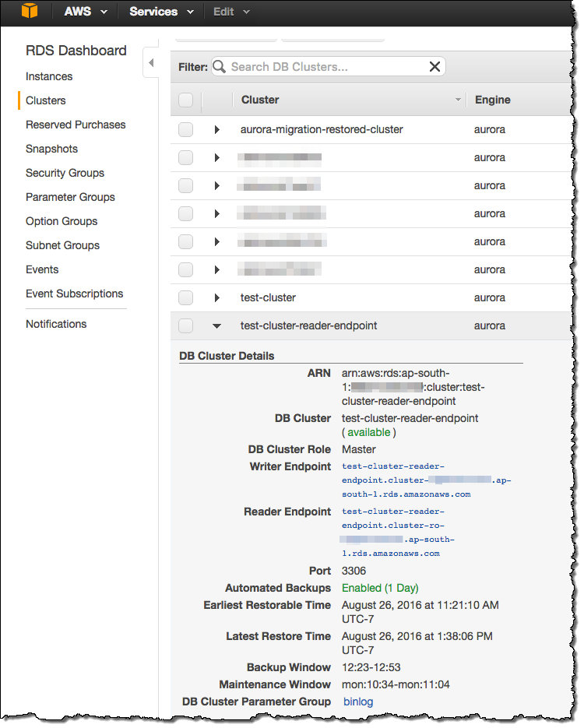Toggle the select-all clusters checkbox
Image resolution: width=584 pixels, height=728 pixels.
(x=185, y=100)
